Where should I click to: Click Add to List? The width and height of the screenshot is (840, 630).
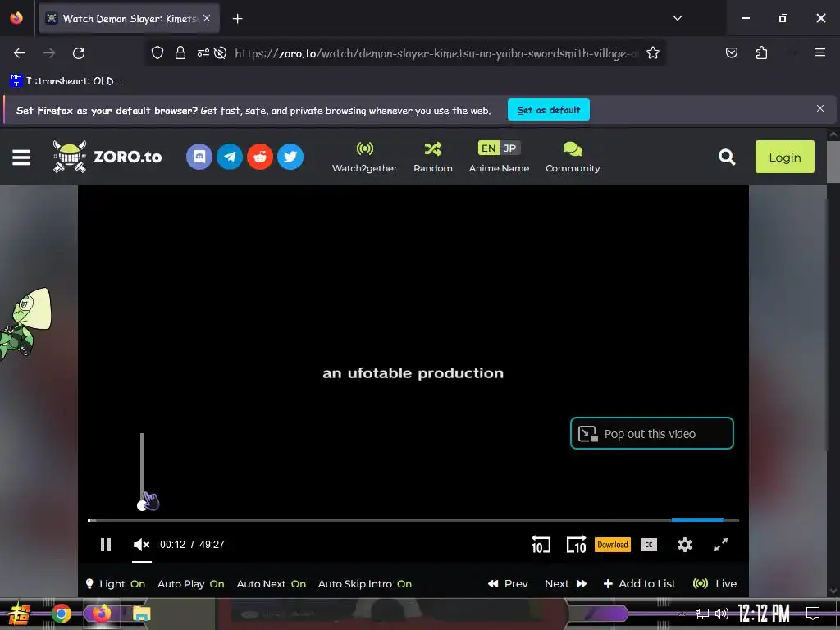point(640,584)
